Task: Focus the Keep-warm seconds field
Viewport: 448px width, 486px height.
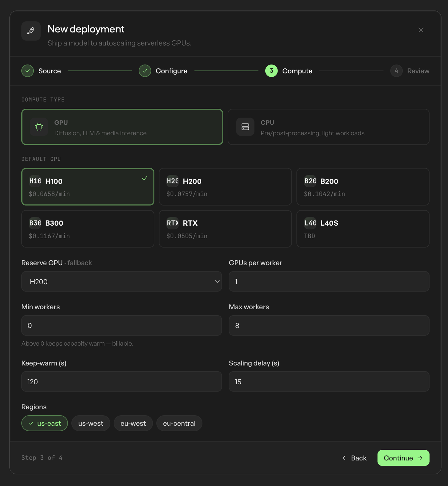Action: 122,382
